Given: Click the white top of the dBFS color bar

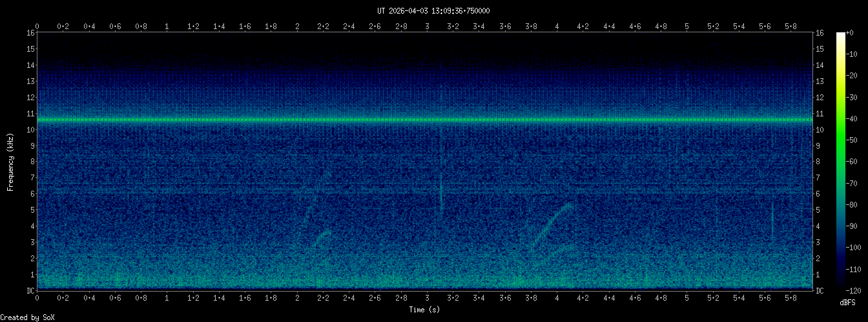Looking at the screenshot, I should coord(840,35).
